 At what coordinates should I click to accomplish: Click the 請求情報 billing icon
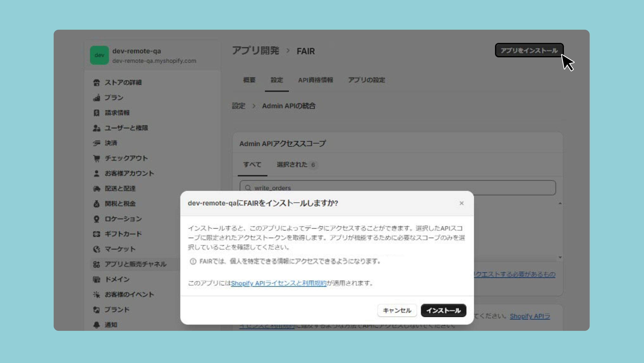97,113
